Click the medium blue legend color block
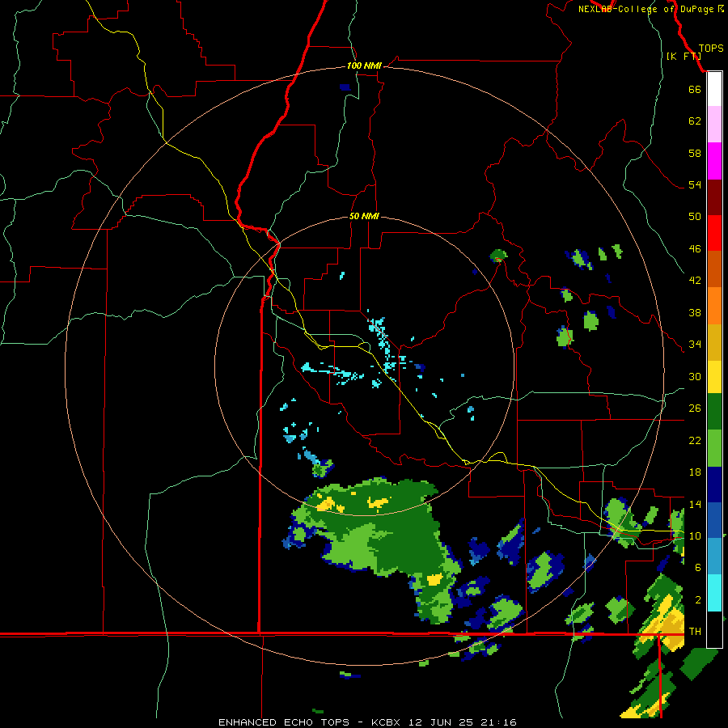Image resolution: width=728 pixels, height=728 pixels. tap(714, 520)
